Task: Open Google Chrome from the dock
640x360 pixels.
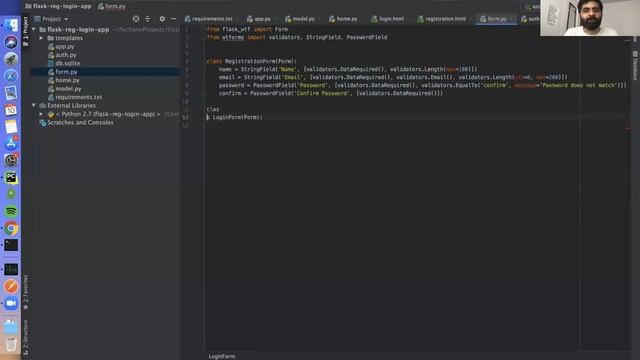Action: 11,228
